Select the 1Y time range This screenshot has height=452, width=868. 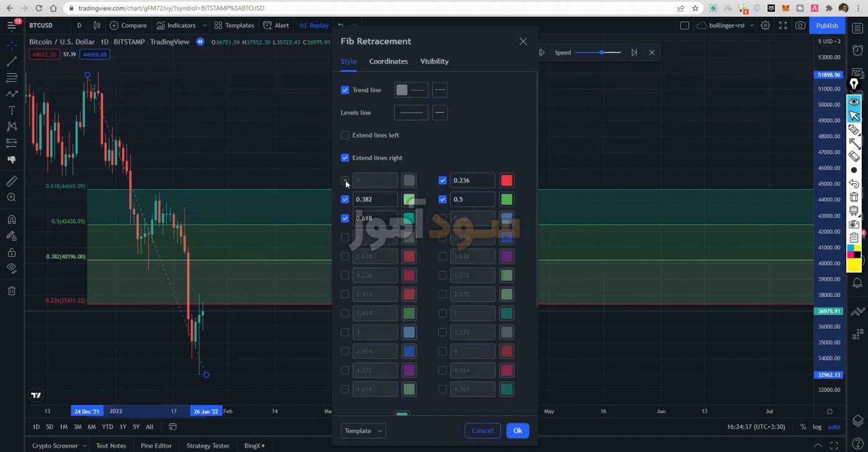coord(123,427)
